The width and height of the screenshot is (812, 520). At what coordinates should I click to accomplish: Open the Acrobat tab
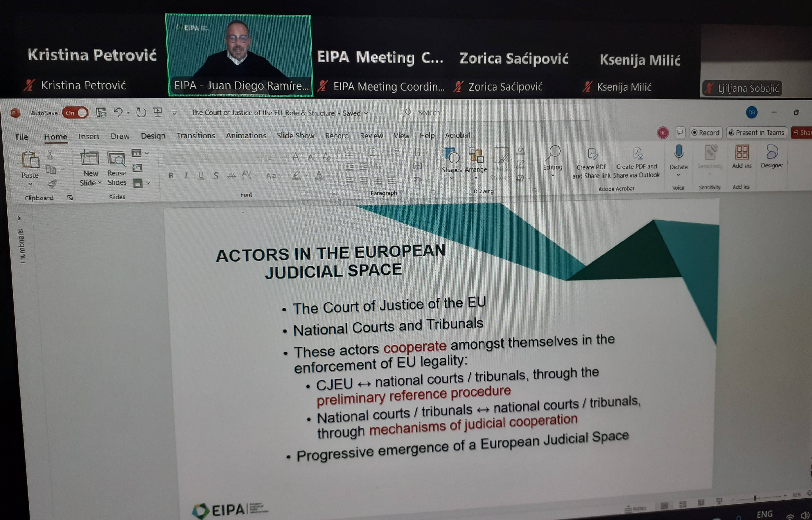click(458, 135)
